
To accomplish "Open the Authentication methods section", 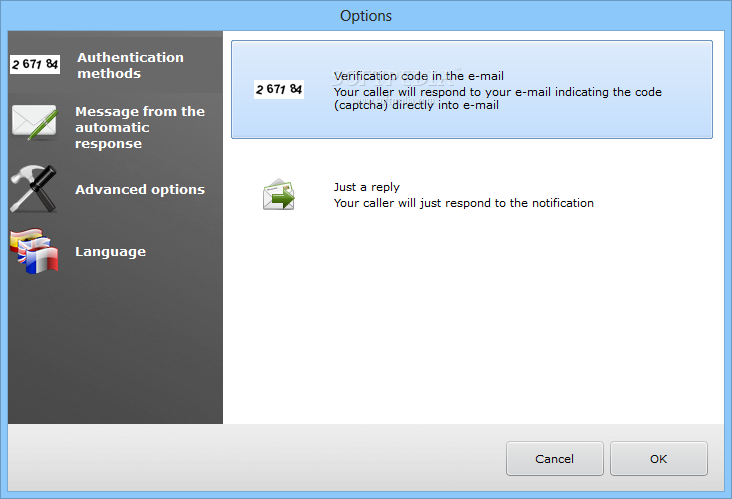I will point(115,65).
